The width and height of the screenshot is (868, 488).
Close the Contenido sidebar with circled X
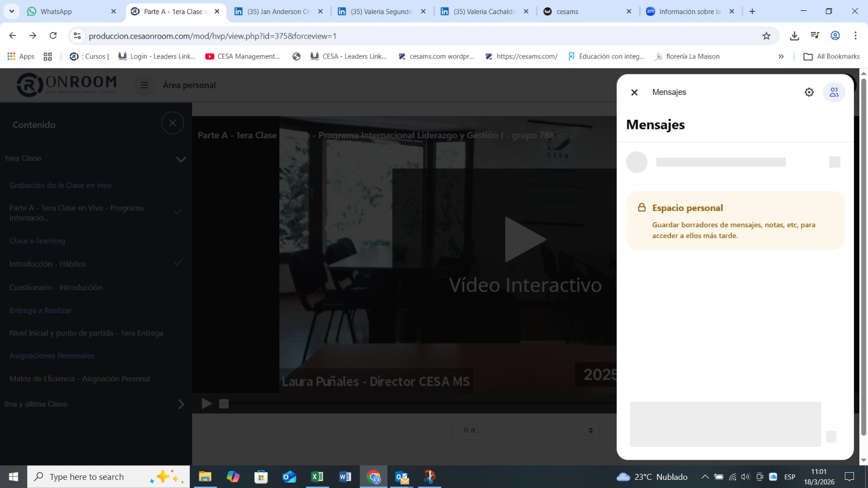(173, 123)
